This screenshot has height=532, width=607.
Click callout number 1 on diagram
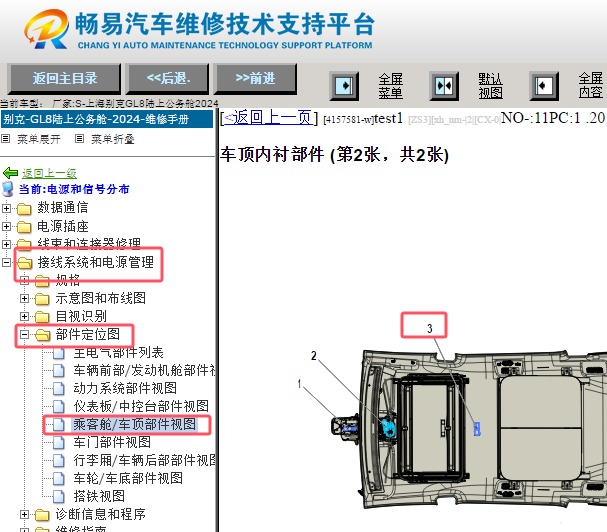[299, 384]
